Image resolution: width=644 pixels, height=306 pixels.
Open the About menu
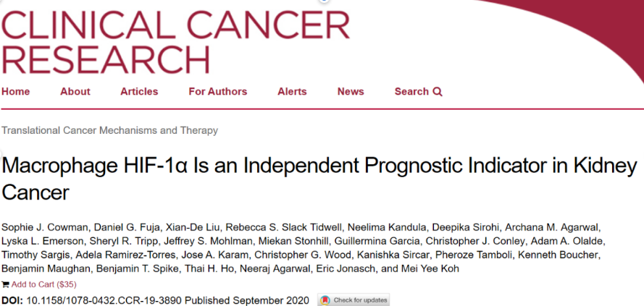(x=75, y=91)
